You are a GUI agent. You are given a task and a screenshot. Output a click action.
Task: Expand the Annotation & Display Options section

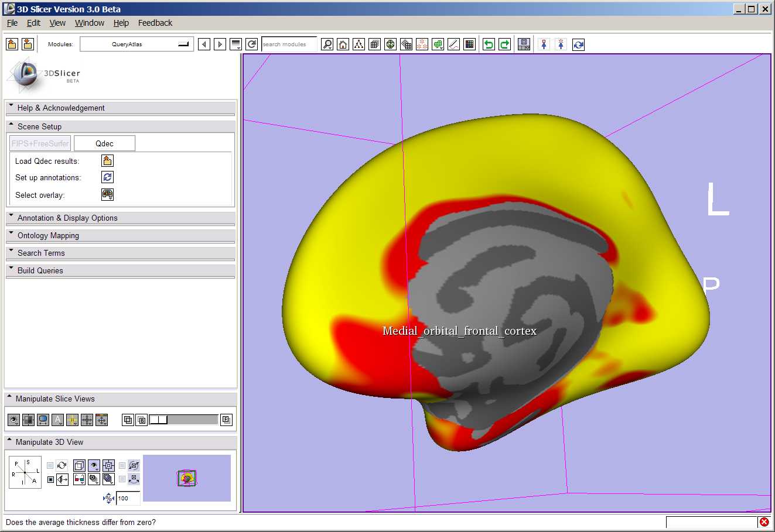click(67, 218)
